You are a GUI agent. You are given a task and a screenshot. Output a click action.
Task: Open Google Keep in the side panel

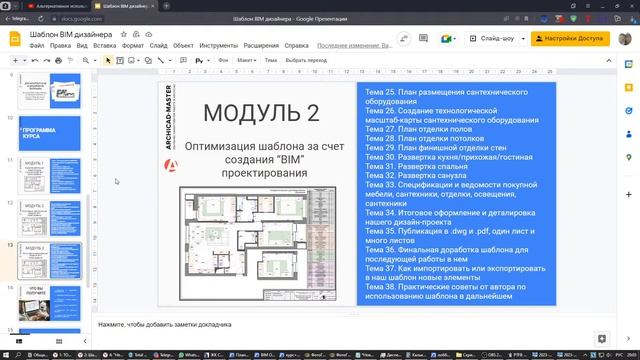click(629, 87)
